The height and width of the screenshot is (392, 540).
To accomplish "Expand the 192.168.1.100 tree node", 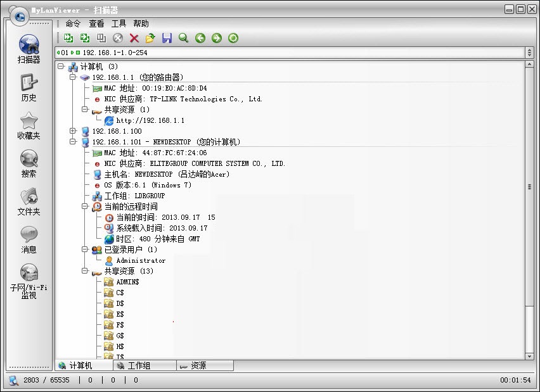I will [x=74, y=131].
